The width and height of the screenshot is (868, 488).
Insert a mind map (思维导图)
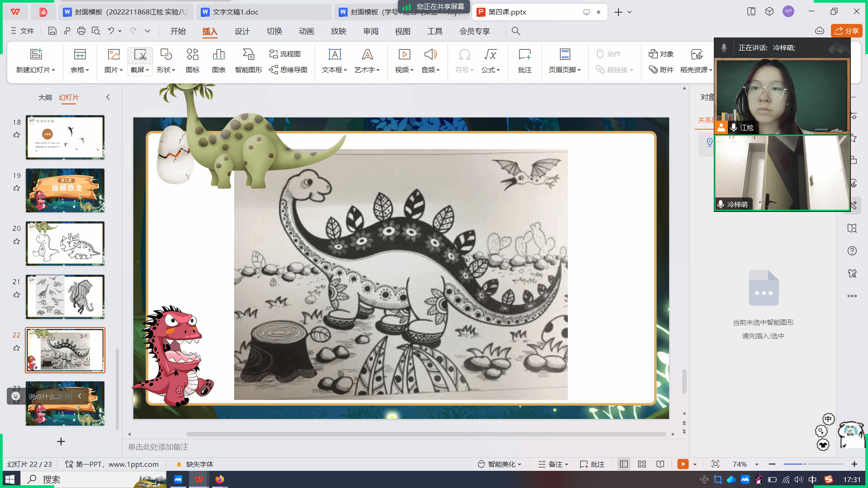point(288,70)
